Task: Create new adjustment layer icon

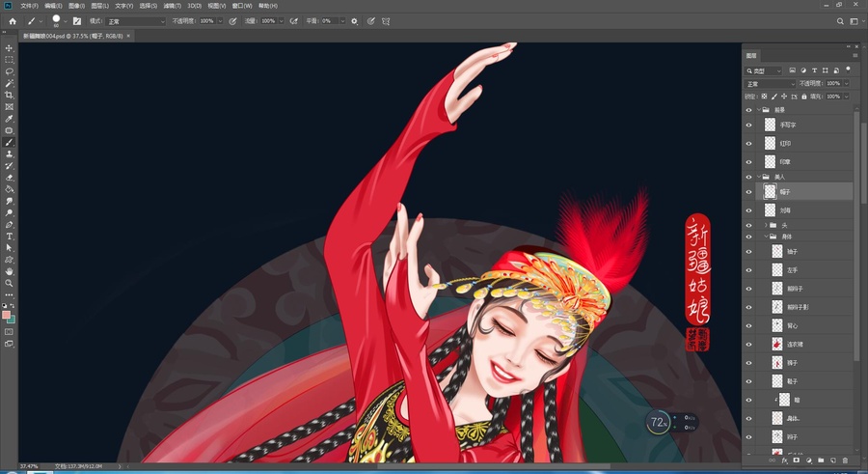Action: [x=808, y=460]
